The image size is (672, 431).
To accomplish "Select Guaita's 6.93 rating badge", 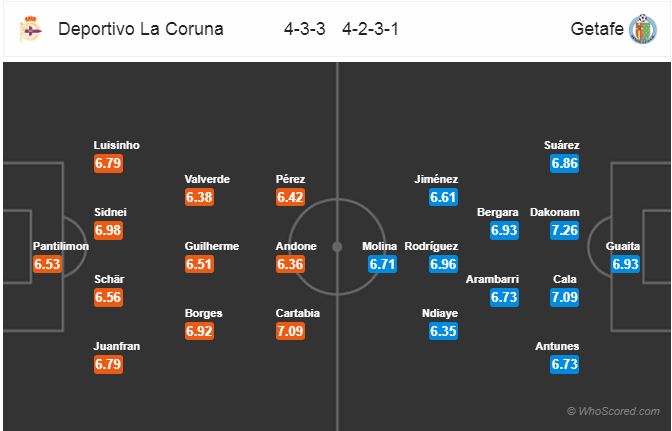I will pyautogui.click(x=625, y=264).
